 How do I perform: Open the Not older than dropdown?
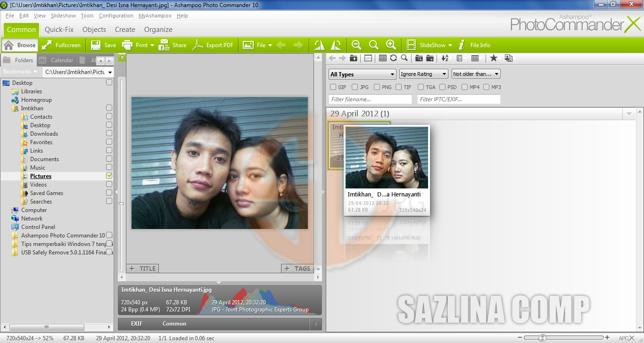click(476, 74)
